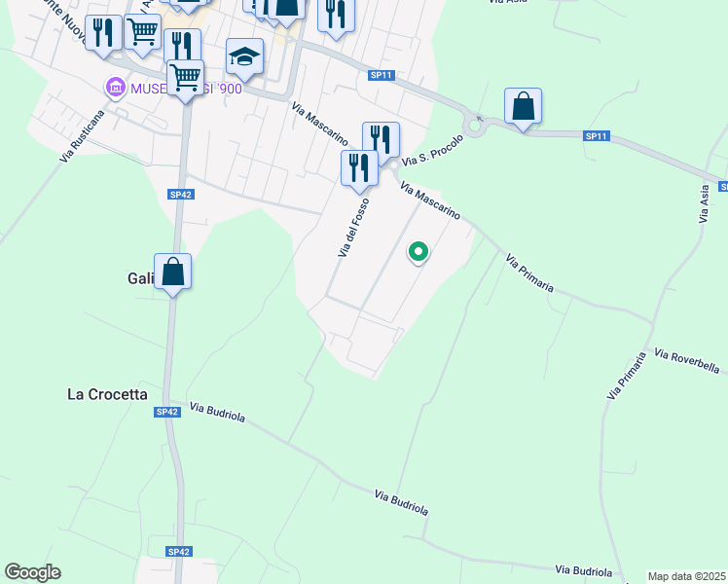Select the restaurant marker at the top edge near SP11
Viewport: 728px width, 584px height.
[x=336, y=18]
